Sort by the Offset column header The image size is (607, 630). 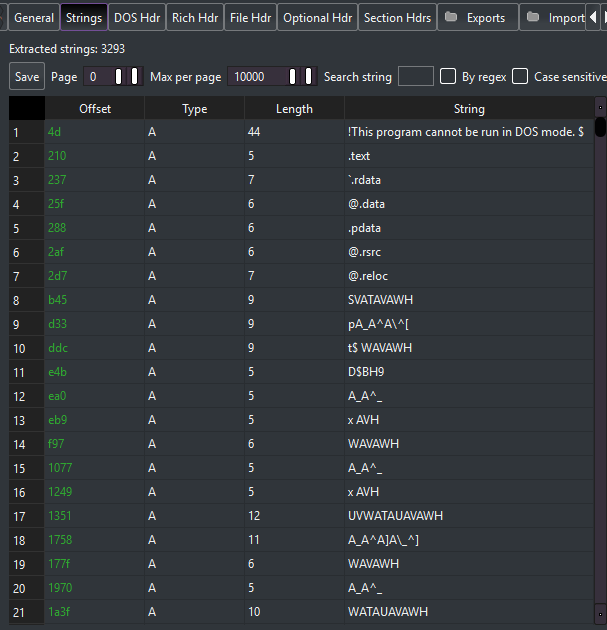(95, 109)
